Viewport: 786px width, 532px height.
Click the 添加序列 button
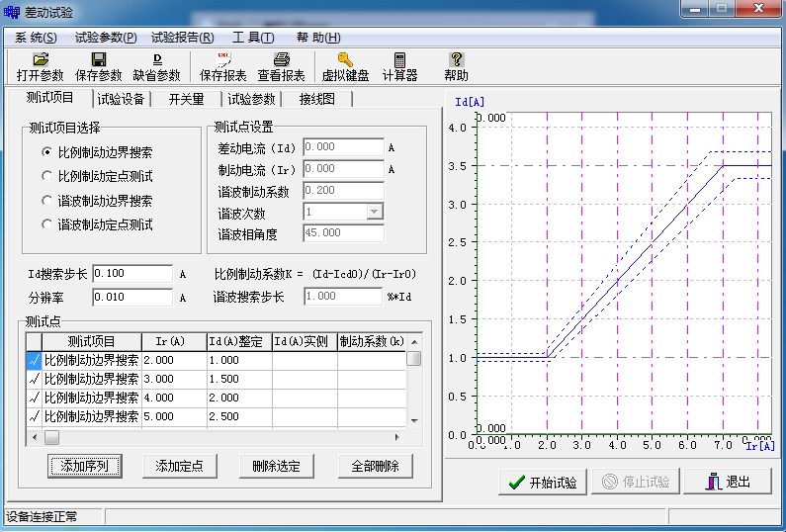tap(84, 466)
